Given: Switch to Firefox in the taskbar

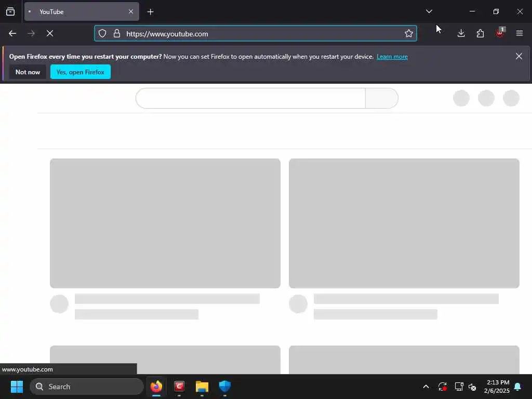Looking at the screenshot, I should coord(156,387).
